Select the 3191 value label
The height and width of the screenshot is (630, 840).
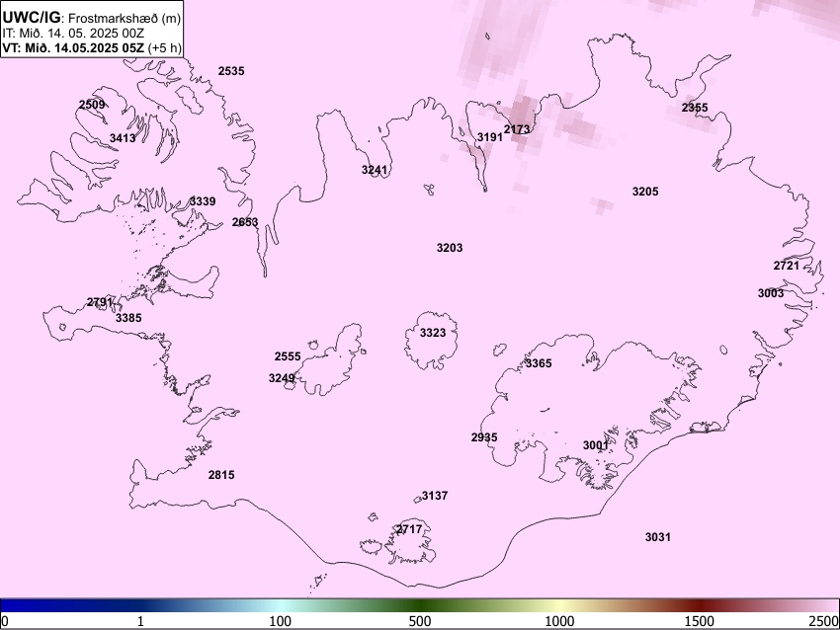pyautogui.click(x=490, y=137)
